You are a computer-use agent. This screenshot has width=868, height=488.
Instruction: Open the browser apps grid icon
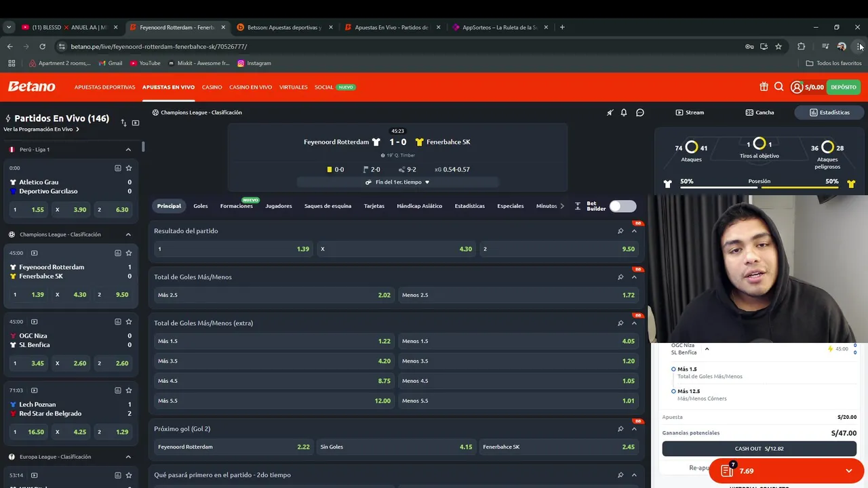(x=12, y=63)
